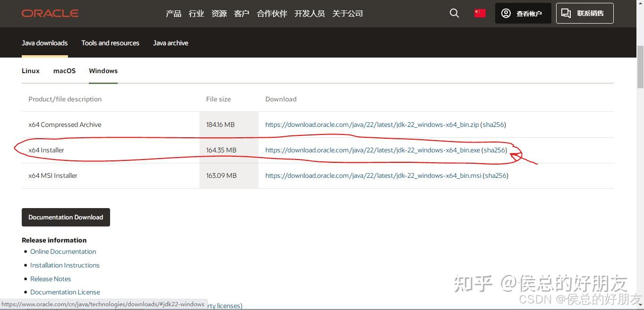Switch to Java archive tab
Screen dimensions: 644x310
pos(171,43)
